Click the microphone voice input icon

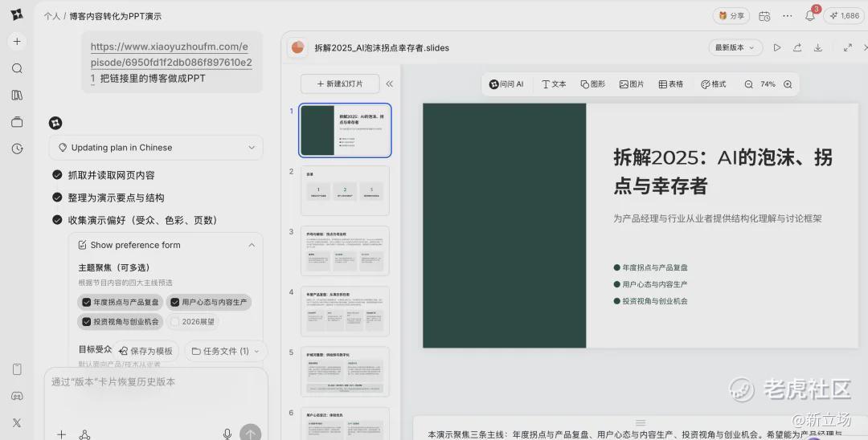pyautogui.click(x=227, y=434)
